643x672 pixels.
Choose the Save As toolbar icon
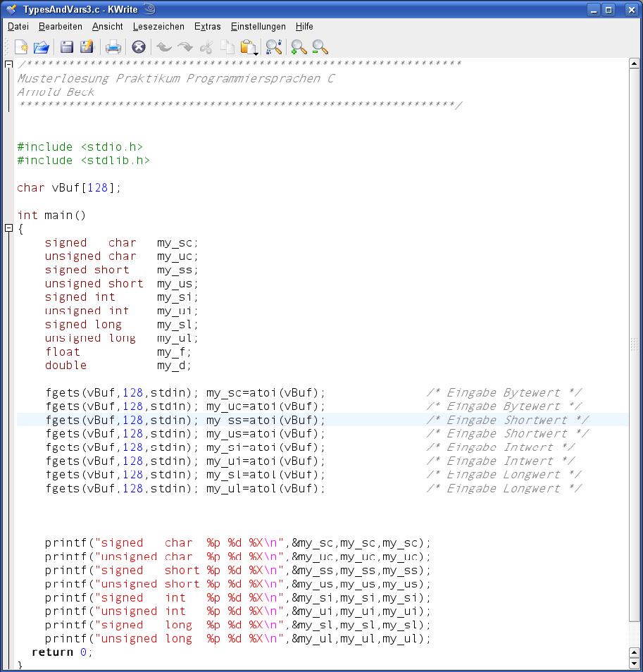pyautogui.click(x=87, y=47)
